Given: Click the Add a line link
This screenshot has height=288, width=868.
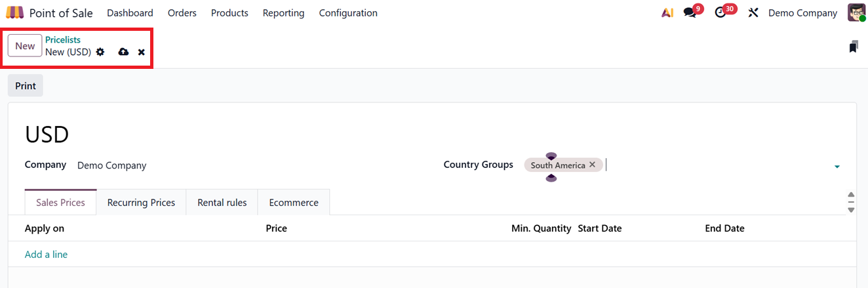Looking at the screenshot, I should pos(46,255).
